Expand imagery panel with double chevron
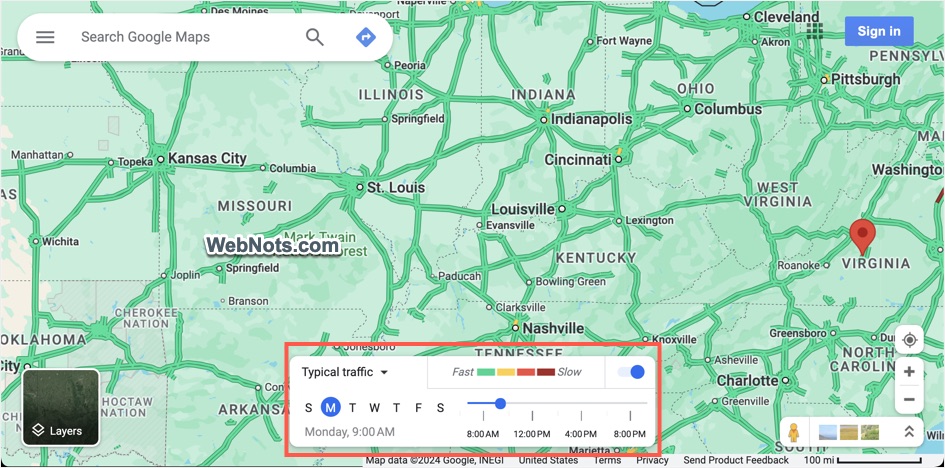The height and width of the screenshot is (468, 945). (x=909, y=431)
